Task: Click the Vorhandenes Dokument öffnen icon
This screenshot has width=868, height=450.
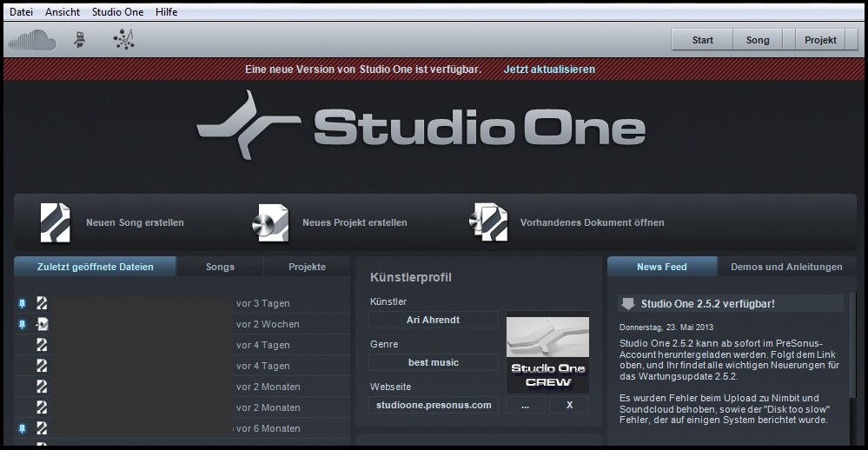Action: click(x=488, y=222)
